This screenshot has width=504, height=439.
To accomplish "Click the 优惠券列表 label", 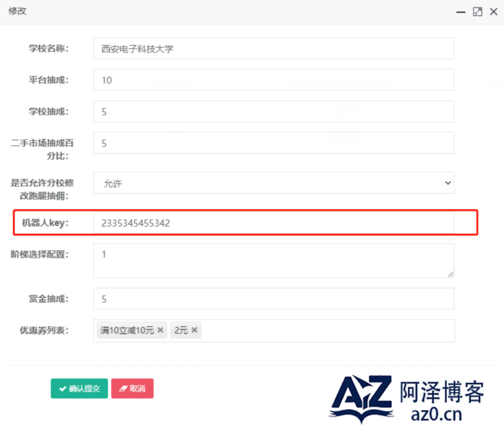I will (x=44, y=330).
